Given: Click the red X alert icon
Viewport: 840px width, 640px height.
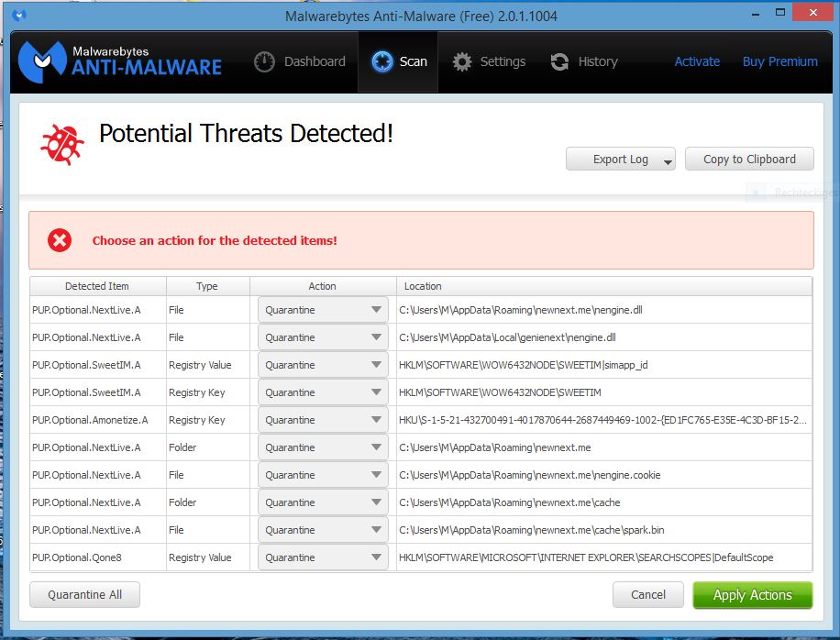Looking at the screenshot, I should click(x=60, y=240).
